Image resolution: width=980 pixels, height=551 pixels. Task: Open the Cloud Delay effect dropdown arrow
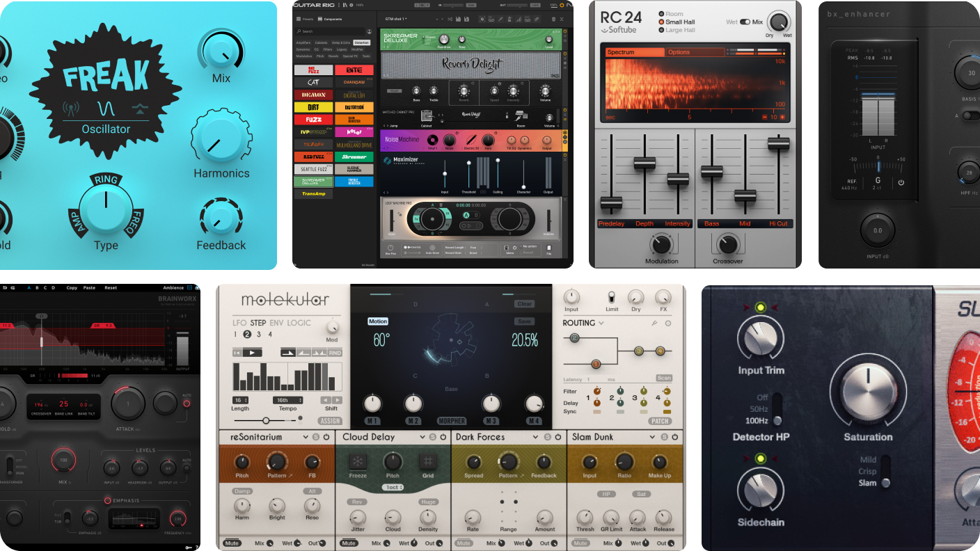tap(421, 437)
